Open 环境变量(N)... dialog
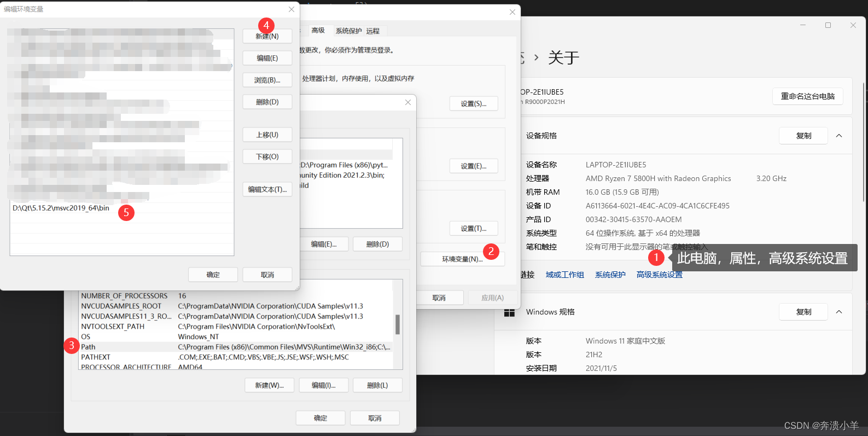 462,259
